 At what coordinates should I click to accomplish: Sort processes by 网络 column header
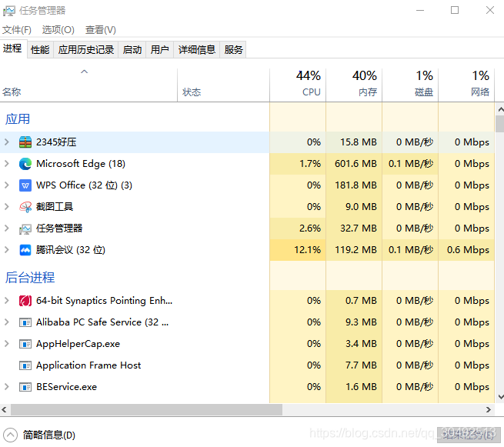[466, 85]
